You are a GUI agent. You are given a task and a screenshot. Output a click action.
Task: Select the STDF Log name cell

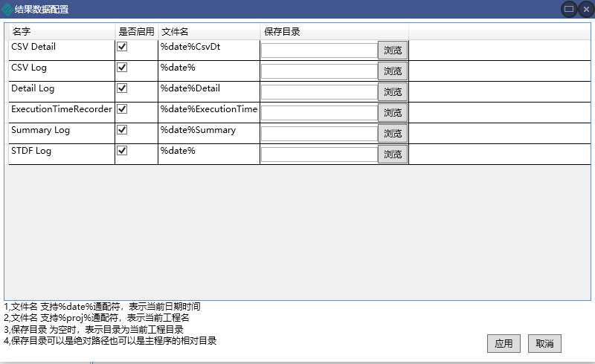(62, 155)
